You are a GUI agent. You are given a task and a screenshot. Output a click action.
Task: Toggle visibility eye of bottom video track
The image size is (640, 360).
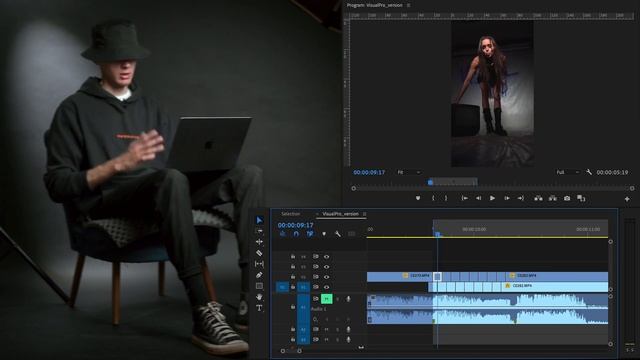(327, 287)
